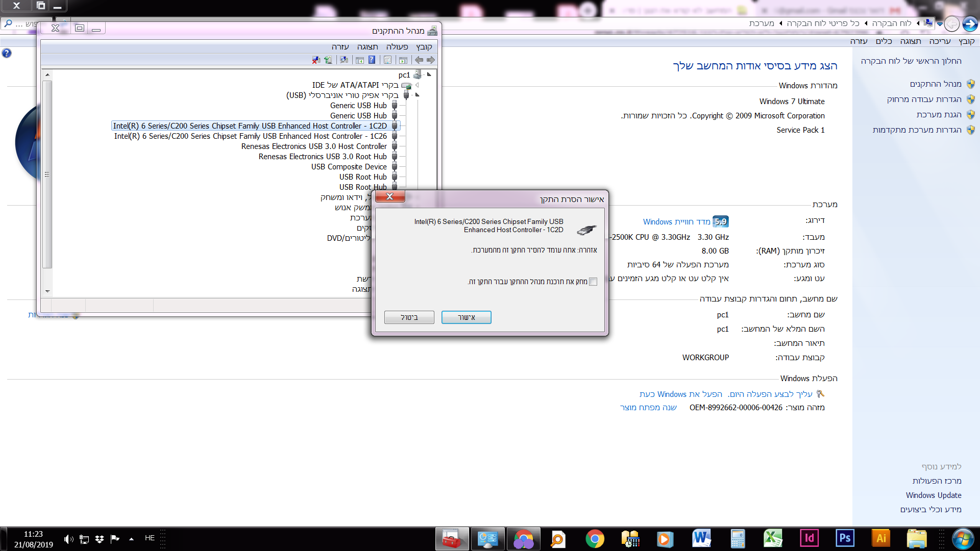Open Illustrator from the taskbar
Viewport: 980px width, 551px height.
pos(881,538)
